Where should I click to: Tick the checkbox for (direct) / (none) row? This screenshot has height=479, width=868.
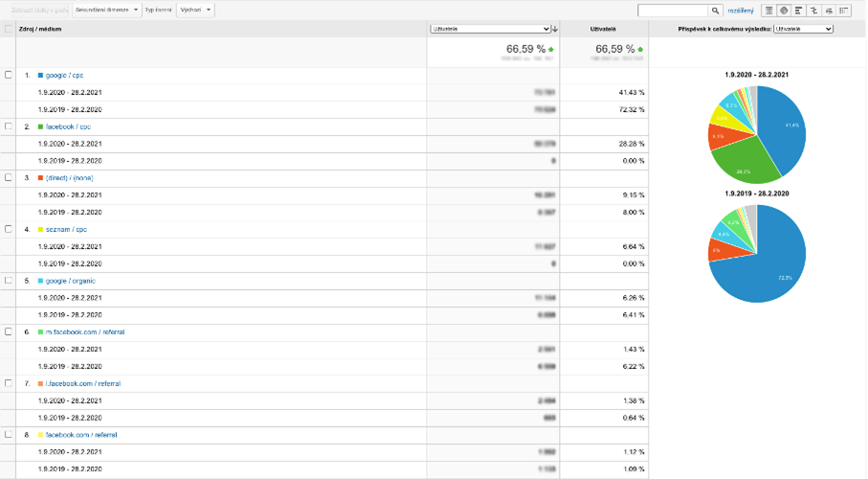9,177
